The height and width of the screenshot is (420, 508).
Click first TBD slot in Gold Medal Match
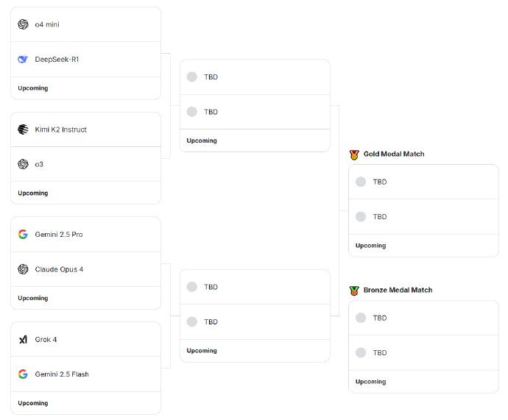click(x=423, y=182)
